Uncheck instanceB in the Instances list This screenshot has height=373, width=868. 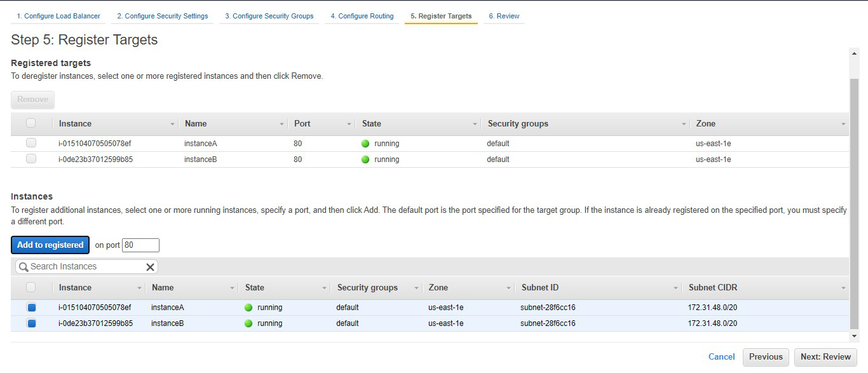click(x=31, y=323)
